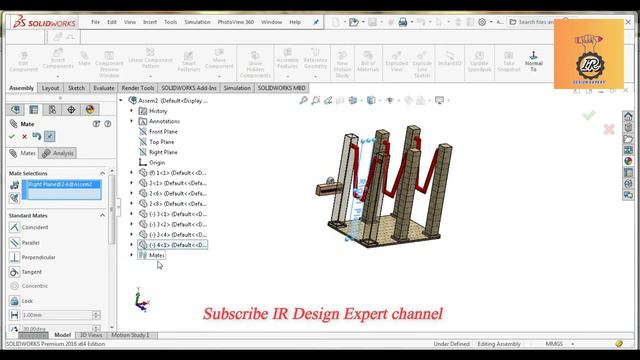Click the Zoom to Area icon
The image size is (640, 360).
316,100
